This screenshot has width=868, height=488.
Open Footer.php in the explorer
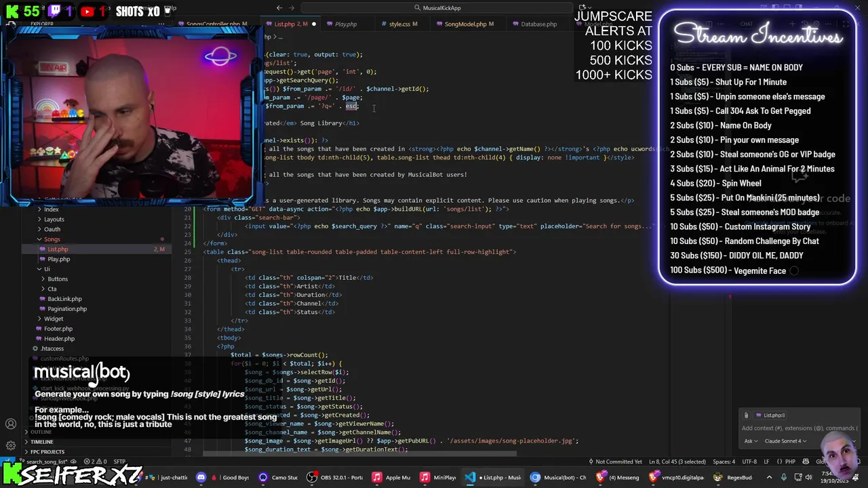pos(58,329)
